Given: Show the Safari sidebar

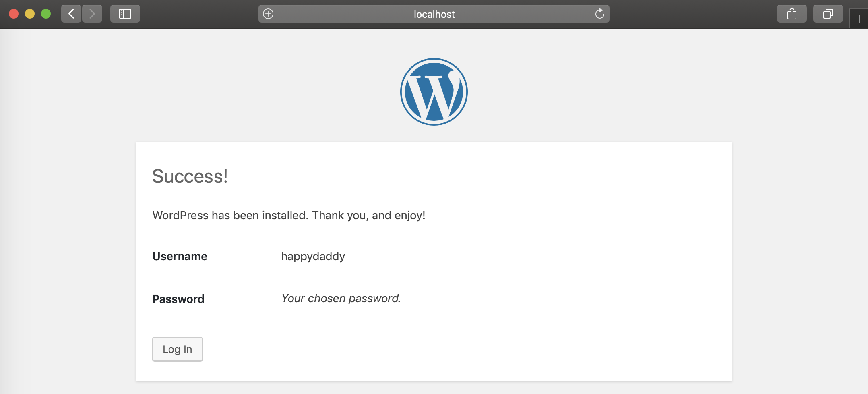Looking at the screenshot, I should [x=125, y=14].
